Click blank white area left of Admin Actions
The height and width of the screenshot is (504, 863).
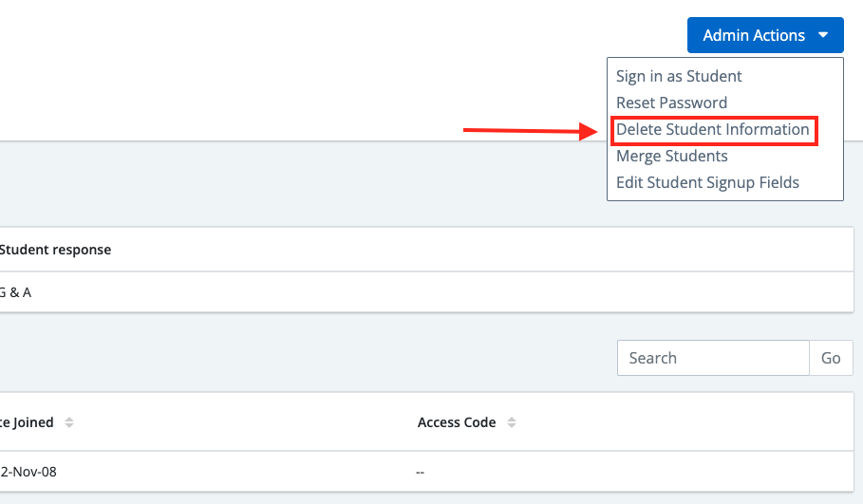point(332,57)
